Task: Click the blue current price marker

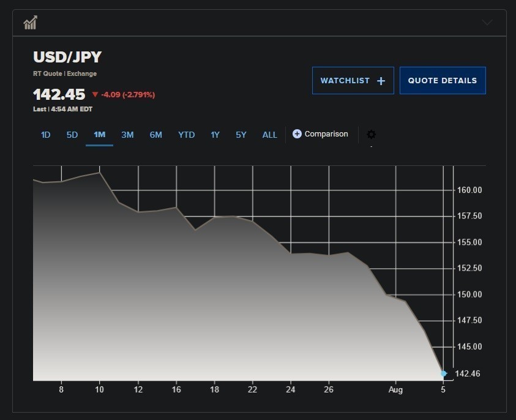Action: (x=444, y=373)
